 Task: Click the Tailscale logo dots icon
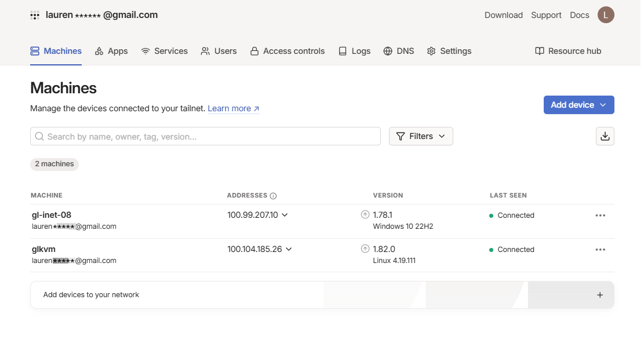(35, 16)
